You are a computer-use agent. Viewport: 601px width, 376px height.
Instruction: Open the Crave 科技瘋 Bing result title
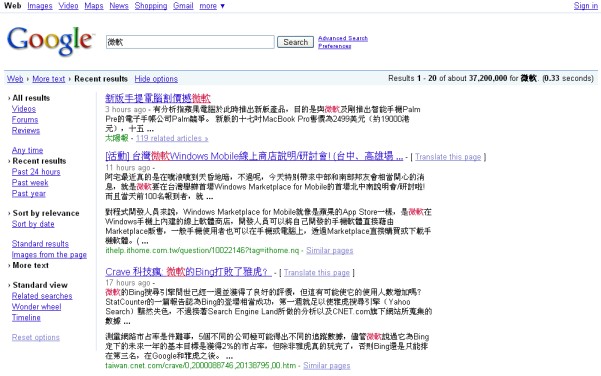pos(188,272)
